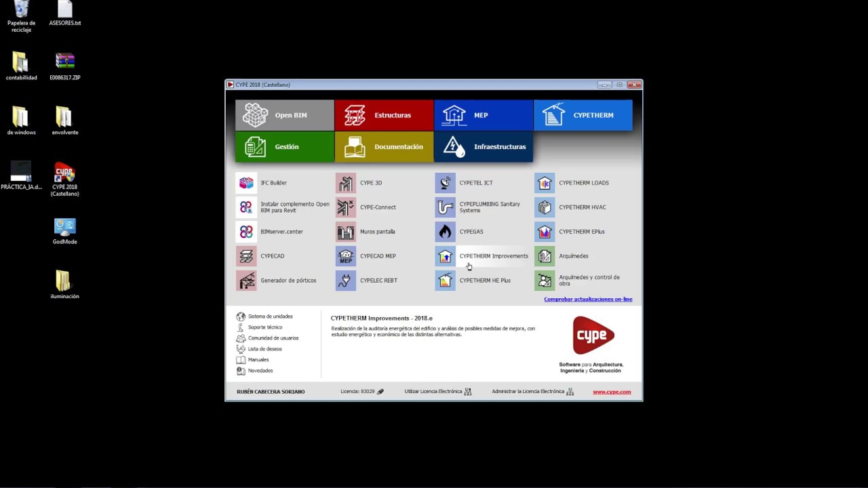Close the CYPE 2018 window
The image size is (868, 488).
coord(634,85)
